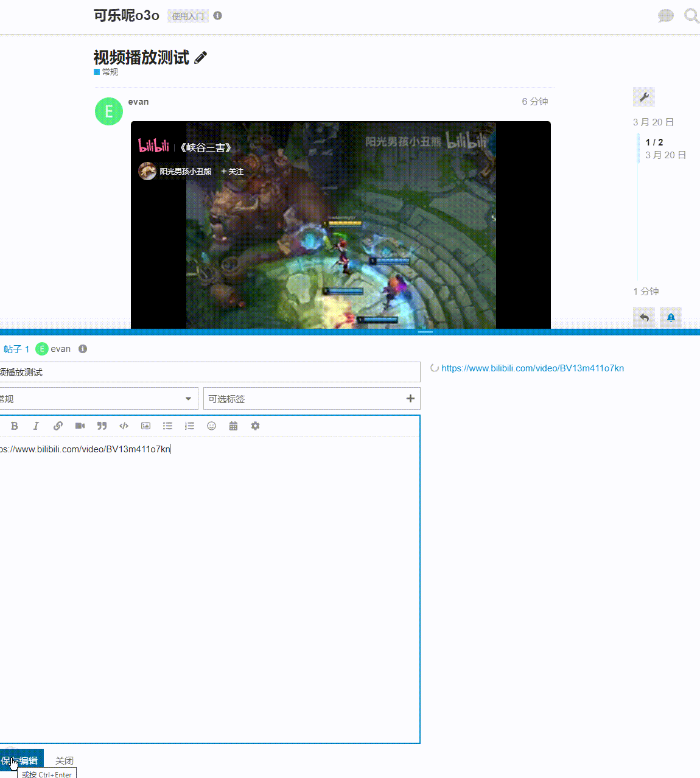Image resolution: width=700 pixels, height=778 pixels.
Task: Click the video camera toolbar icon
Action: pyautogui.click(x=80, y=426)
